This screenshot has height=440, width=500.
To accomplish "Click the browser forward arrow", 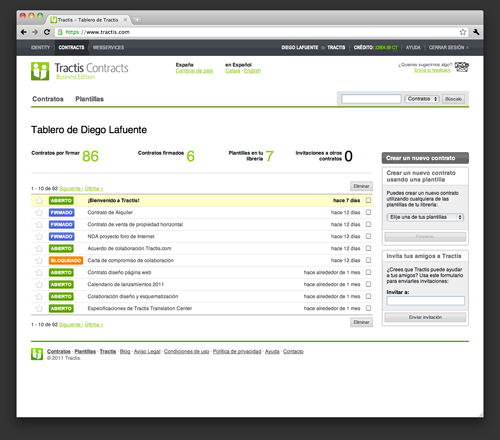I will (x=35, y=32).
